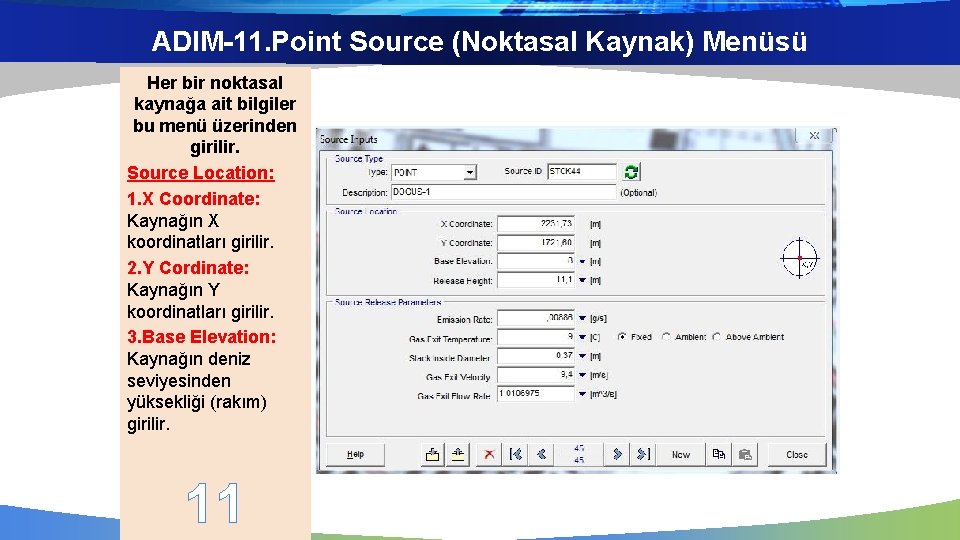Click the Gas Exit Velocity input field
The image size is (960, 540).
click(536, 375)
